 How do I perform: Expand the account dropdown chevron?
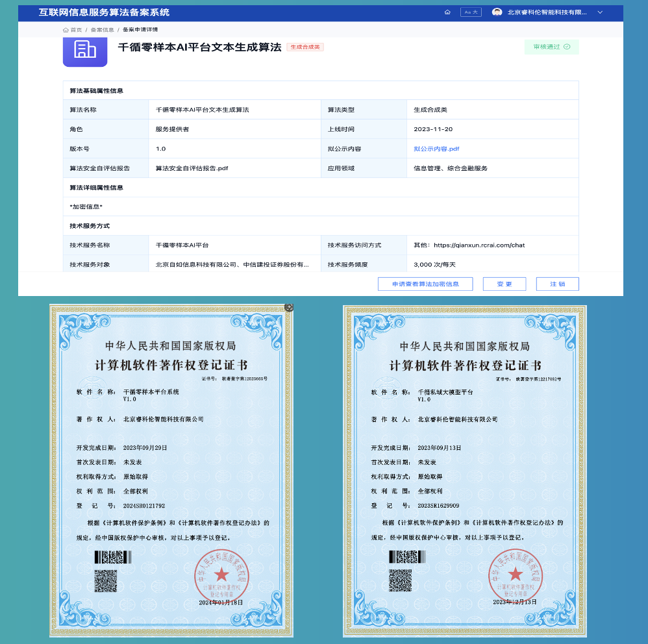(x=600, y=12)
